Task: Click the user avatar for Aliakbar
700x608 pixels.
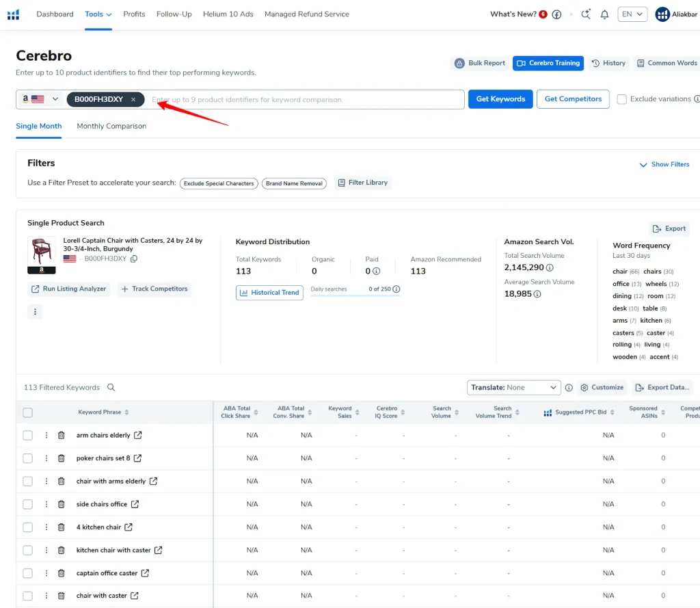Action: pos(662,14)
